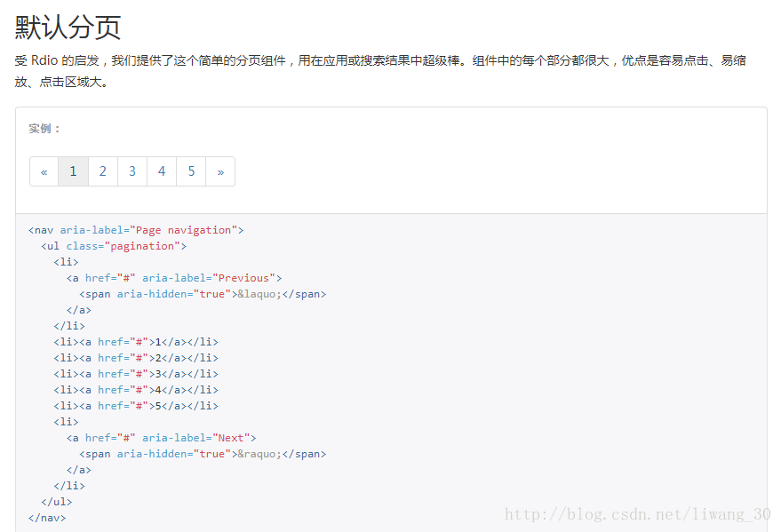Click the code line with href="#">3
Screen dimensions: 781x532
(x=136, y=374)
